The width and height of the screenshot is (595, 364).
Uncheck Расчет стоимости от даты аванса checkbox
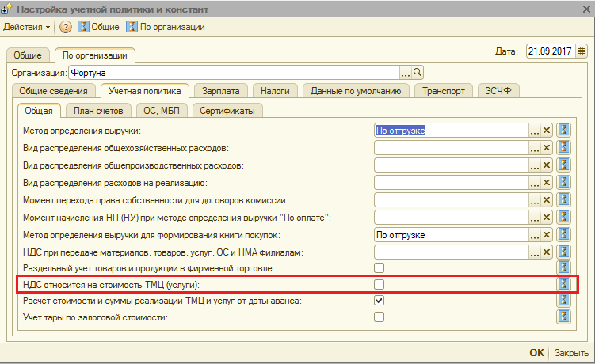coord(380,301)
